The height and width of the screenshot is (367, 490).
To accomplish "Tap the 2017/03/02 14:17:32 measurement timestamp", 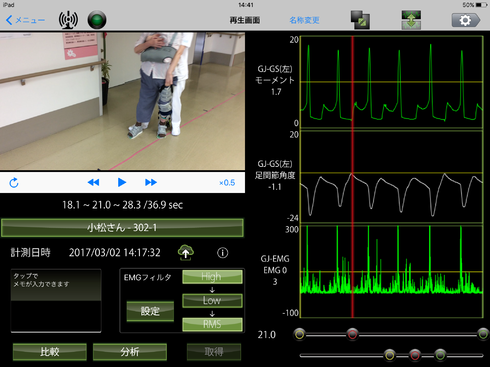I will click(x=115, y=253).
